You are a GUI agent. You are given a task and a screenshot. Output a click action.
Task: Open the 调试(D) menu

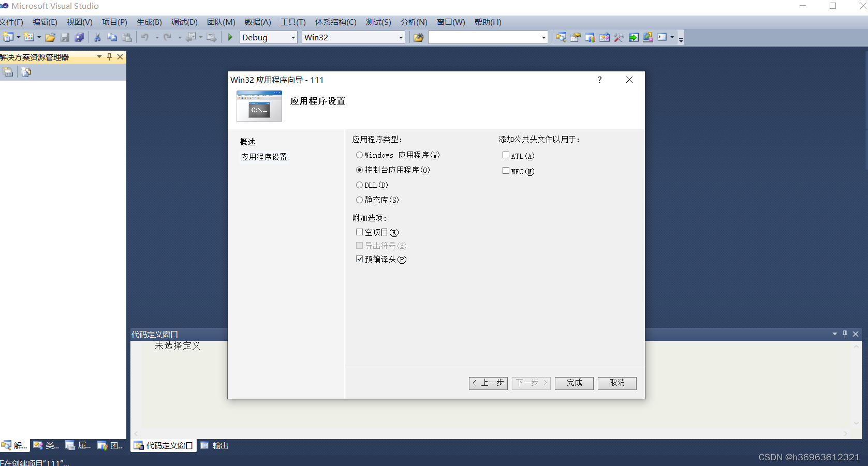coord(185,22)
